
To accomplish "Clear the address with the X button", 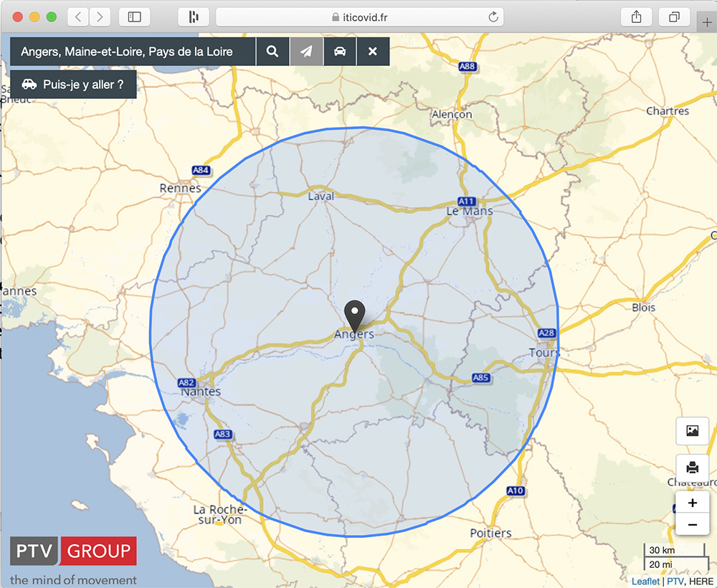I will [x=373, y=52].
